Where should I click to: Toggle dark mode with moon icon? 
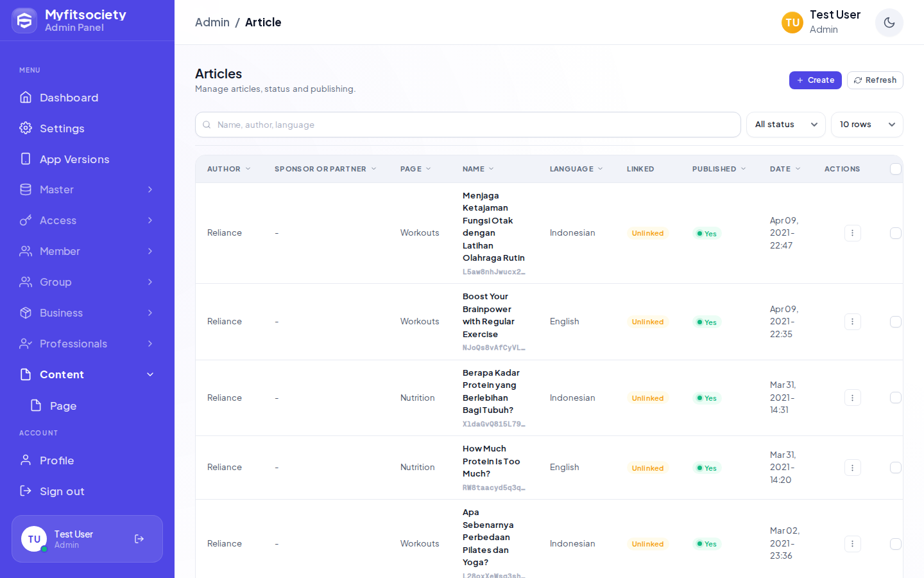(889, 22)
